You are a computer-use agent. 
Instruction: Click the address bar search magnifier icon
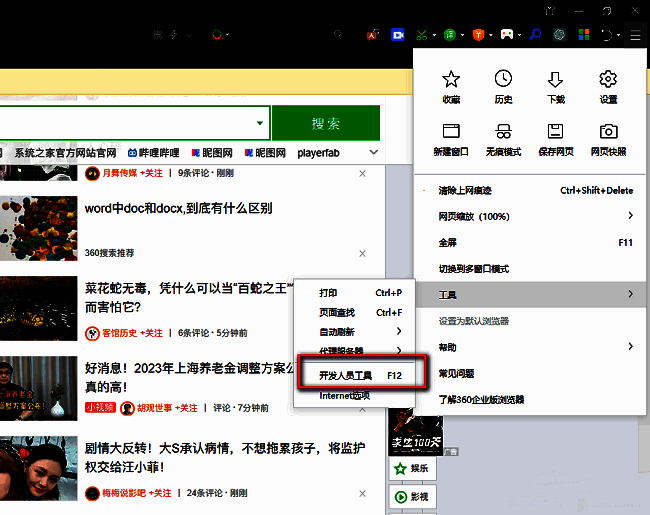tap(338, 34)
